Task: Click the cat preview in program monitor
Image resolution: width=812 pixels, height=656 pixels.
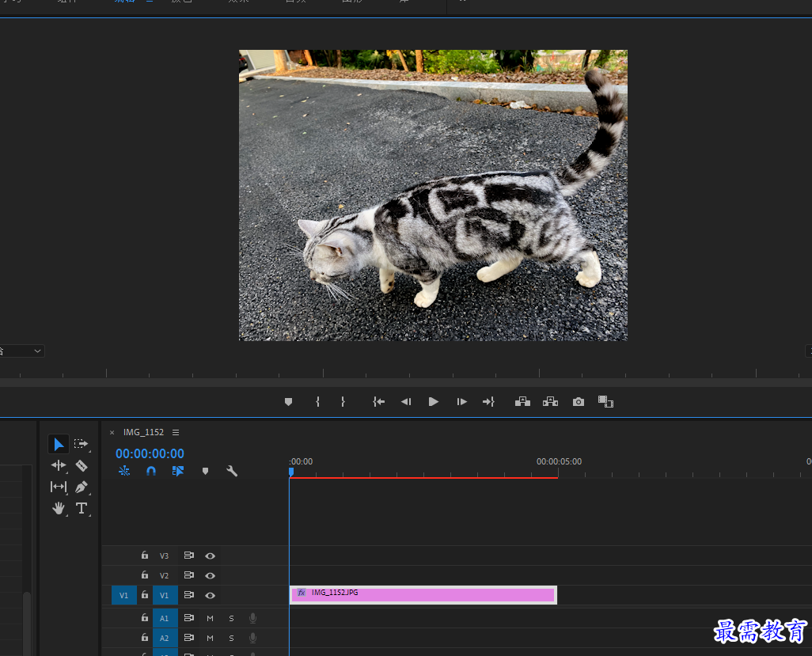Action: coord(433,195)
